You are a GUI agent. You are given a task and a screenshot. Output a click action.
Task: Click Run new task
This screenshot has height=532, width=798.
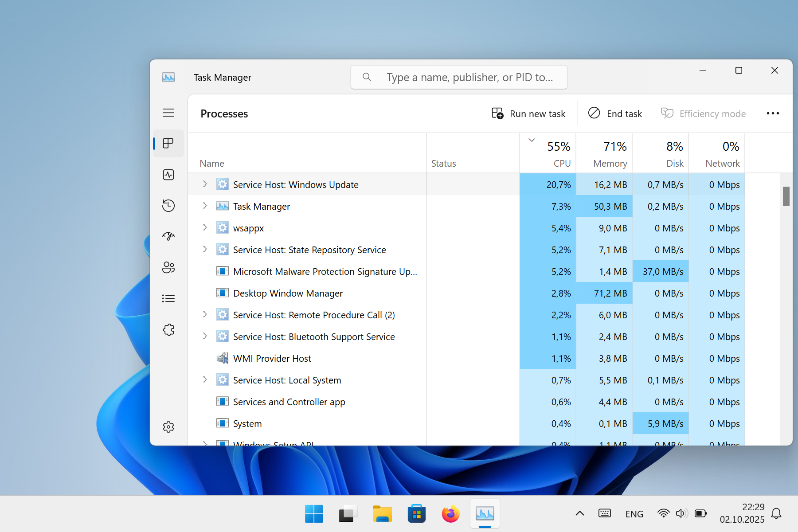point(528,113)
